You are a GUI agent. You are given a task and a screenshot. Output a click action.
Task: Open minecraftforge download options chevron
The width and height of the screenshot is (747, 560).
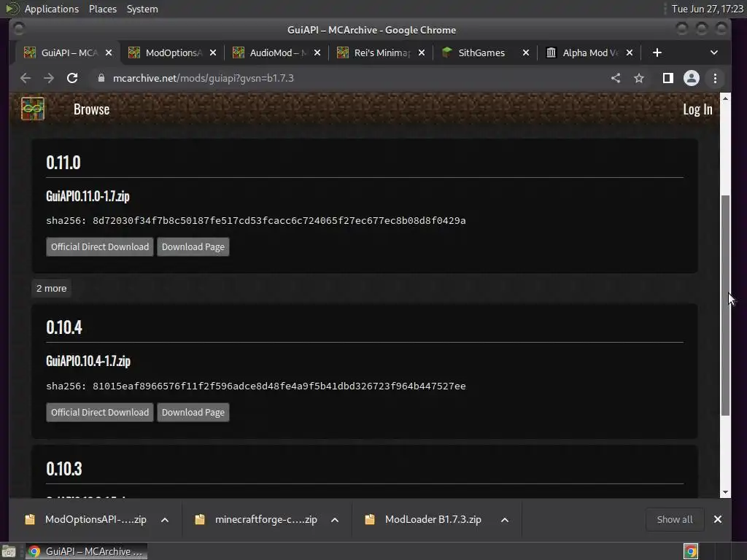(335, 519)
